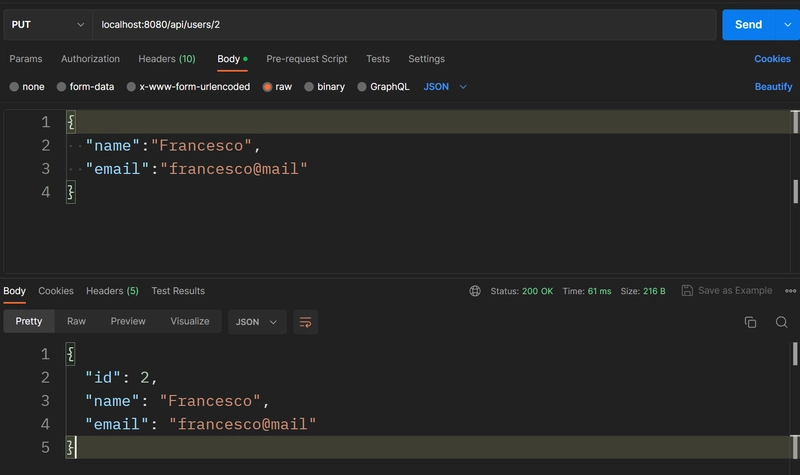Click response viewer vertical scrollbar
The height and width of the screenshot is (475, 800).
[x=795, y=401]
